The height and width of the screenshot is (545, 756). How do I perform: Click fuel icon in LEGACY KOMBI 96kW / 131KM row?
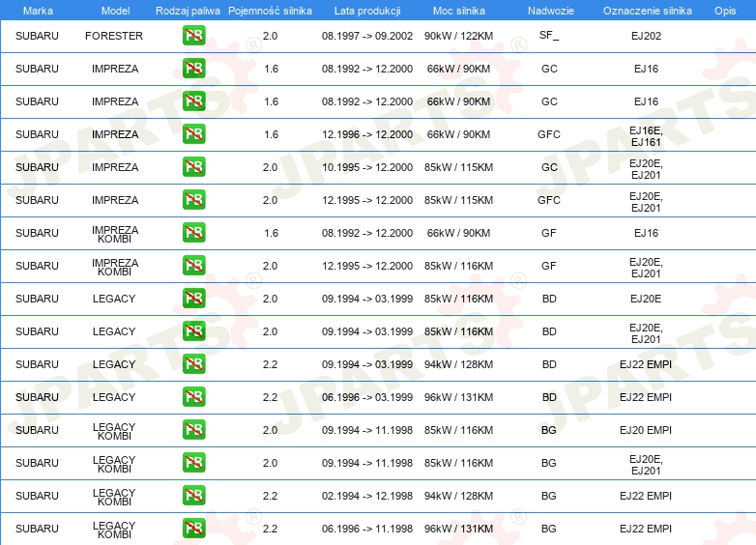pyautogui.click(x=193, y=529)
